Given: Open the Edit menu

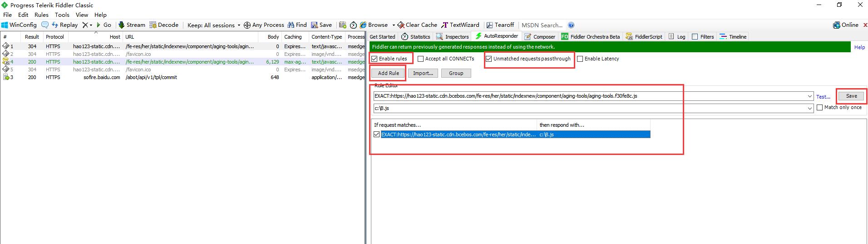Looking at the screenshot, I should [x=23, y=15].
